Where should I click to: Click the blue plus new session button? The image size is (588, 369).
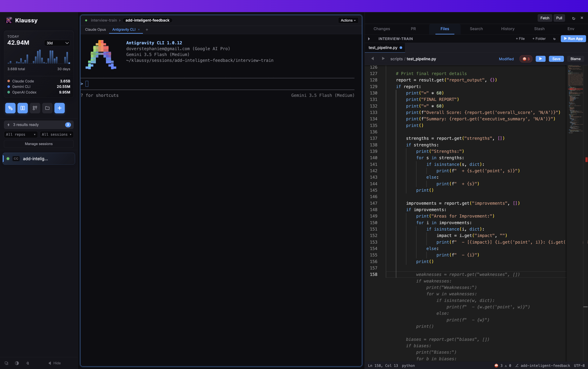point(59,108)
